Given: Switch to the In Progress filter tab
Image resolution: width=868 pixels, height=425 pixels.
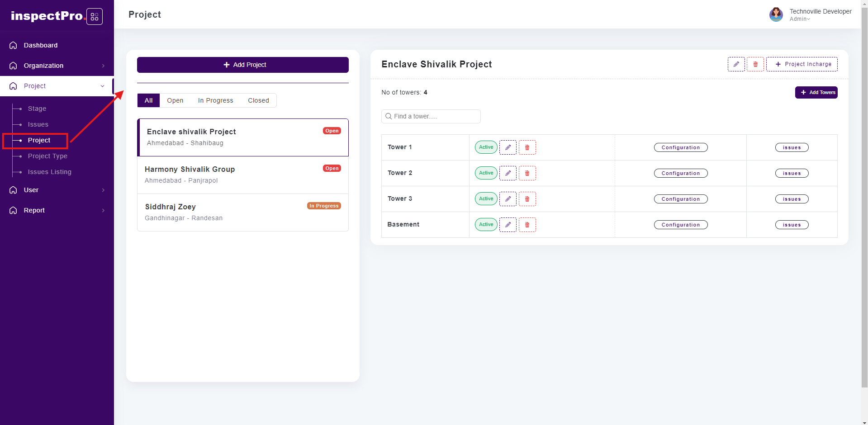Looking at the screenshot, I should pos(215,100).
